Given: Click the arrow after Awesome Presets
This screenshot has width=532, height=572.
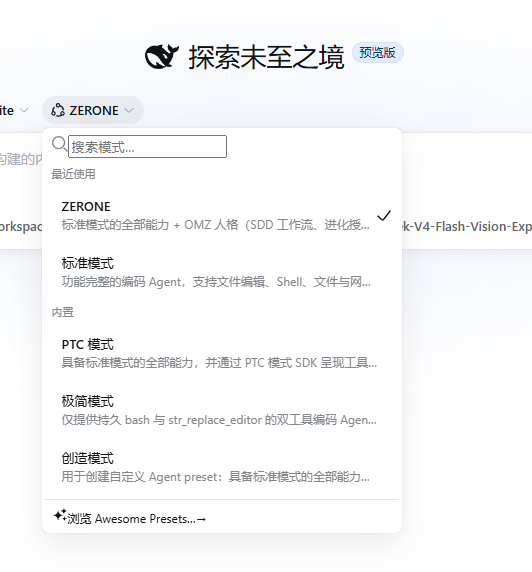Looking at the screenshot, I should (x=201, y=519).
